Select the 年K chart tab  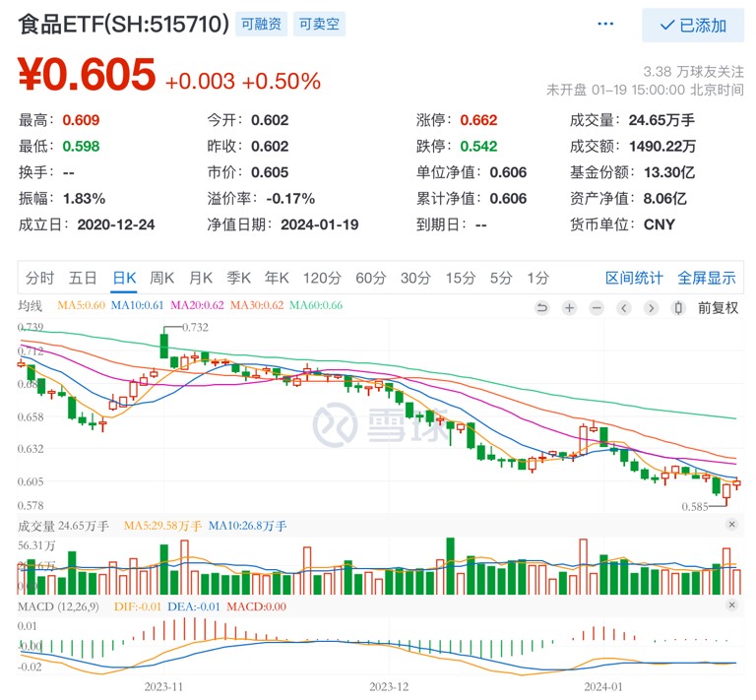pyautogui.click(x=277, y=279)
